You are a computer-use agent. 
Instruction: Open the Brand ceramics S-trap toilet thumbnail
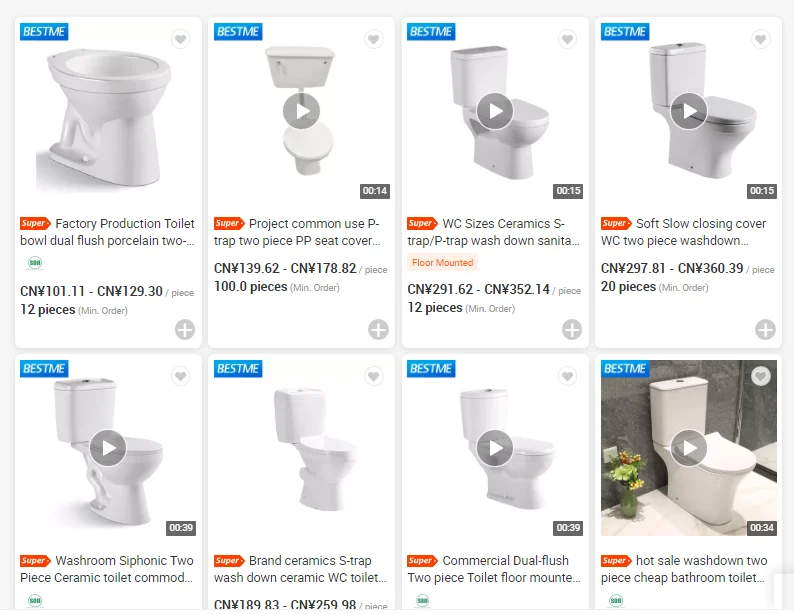[x=301, y=448]
